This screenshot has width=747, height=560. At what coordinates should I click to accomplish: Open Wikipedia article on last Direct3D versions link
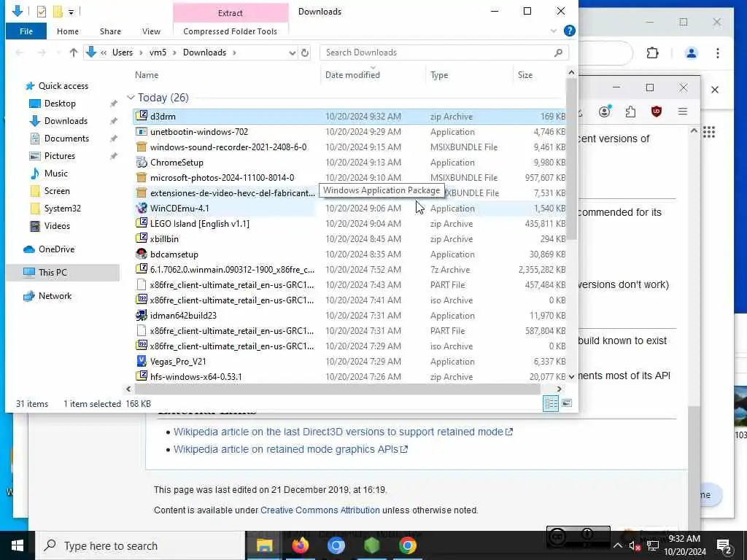click(x=343, y=432)
